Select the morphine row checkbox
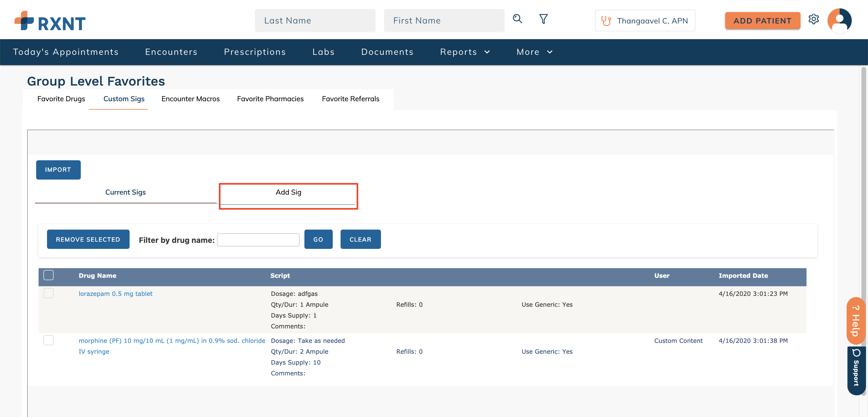This screenshot has width=868, height=417. pos(49,340)
